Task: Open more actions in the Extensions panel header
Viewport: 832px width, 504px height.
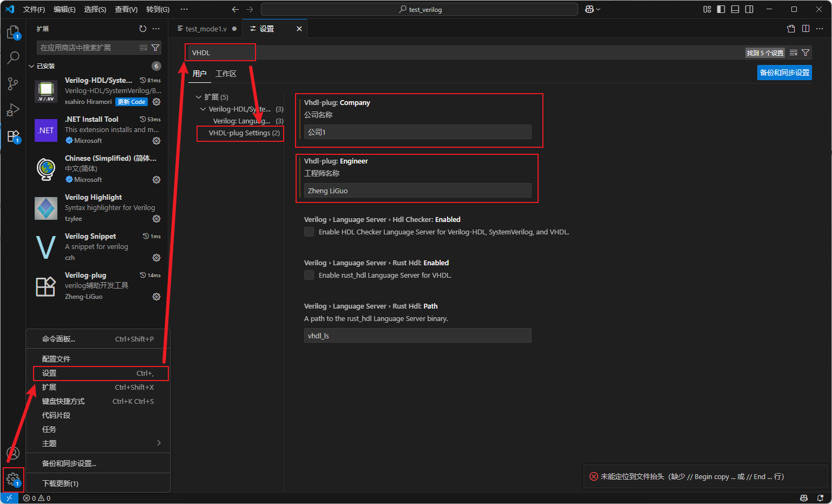Action: [x=156, y=29]
